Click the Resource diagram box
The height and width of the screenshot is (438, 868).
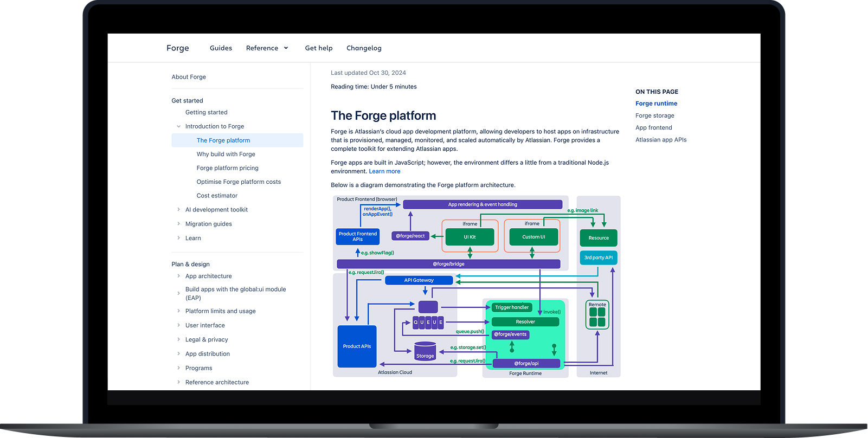[599, 238]
